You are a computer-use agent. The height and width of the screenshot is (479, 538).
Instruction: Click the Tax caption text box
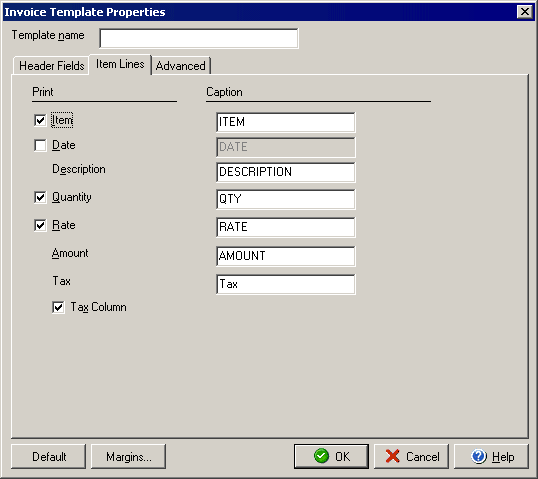tap(286, 284)
